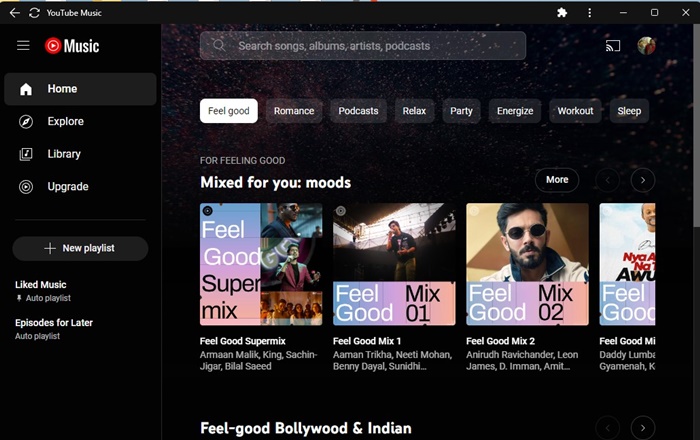Click the back arrow in the title bar
This screenshot has height=440, width=700.
coord(14,13)
